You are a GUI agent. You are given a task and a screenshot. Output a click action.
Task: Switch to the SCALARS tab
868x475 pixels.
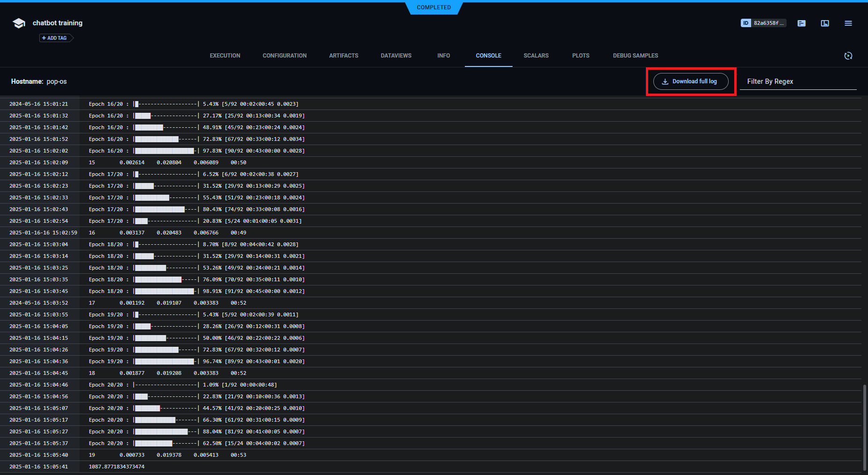coord(536,55)
